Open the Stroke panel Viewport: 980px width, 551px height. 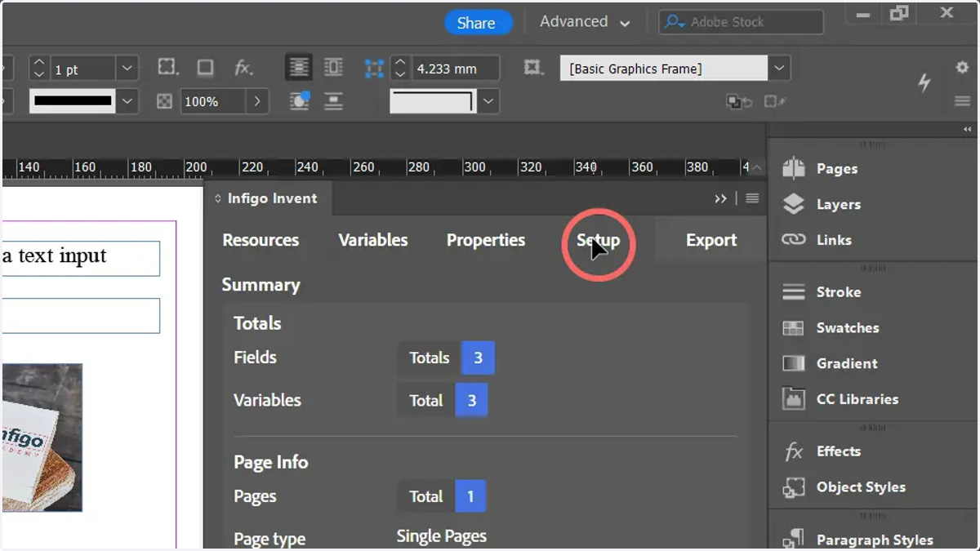tap(821, 291)
